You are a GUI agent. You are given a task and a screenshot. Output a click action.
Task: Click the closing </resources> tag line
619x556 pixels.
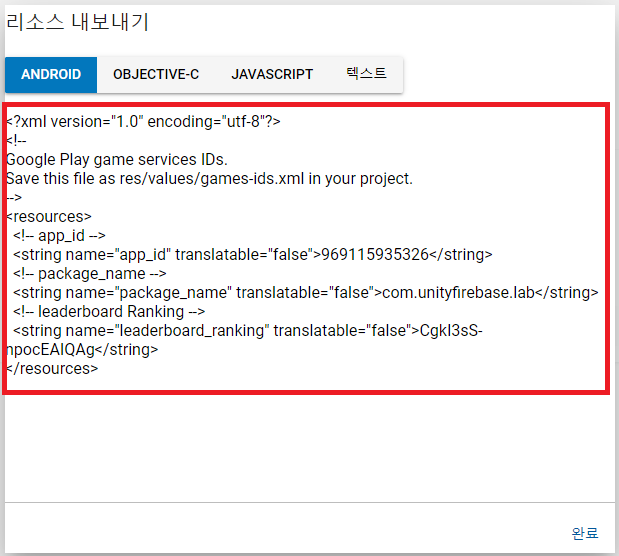(x=52, y=368)
